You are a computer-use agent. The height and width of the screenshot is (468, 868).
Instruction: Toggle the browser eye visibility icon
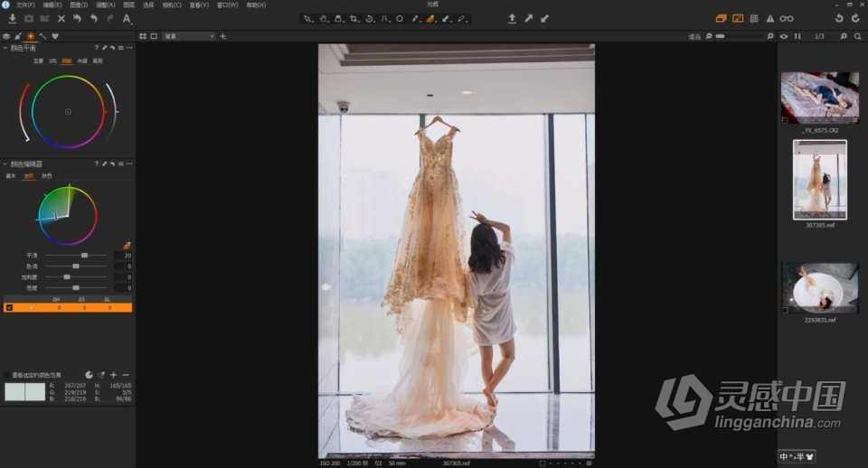[x=784, y=36]
